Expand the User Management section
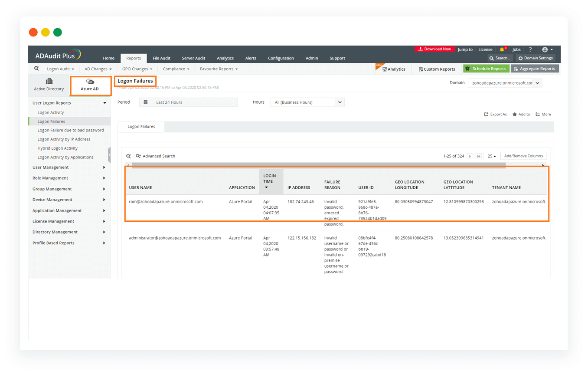The width and height of the screenshot is (588, 374). click(69, 167)
